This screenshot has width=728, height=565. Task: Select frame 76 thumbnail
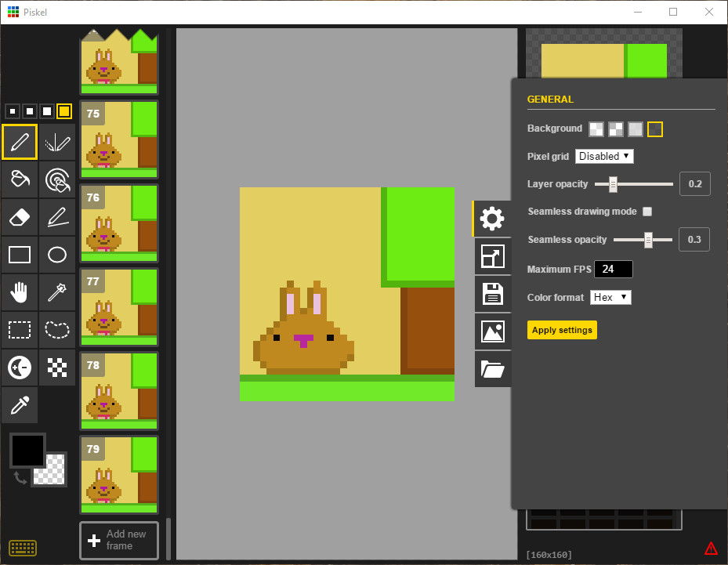click(119, 223)
